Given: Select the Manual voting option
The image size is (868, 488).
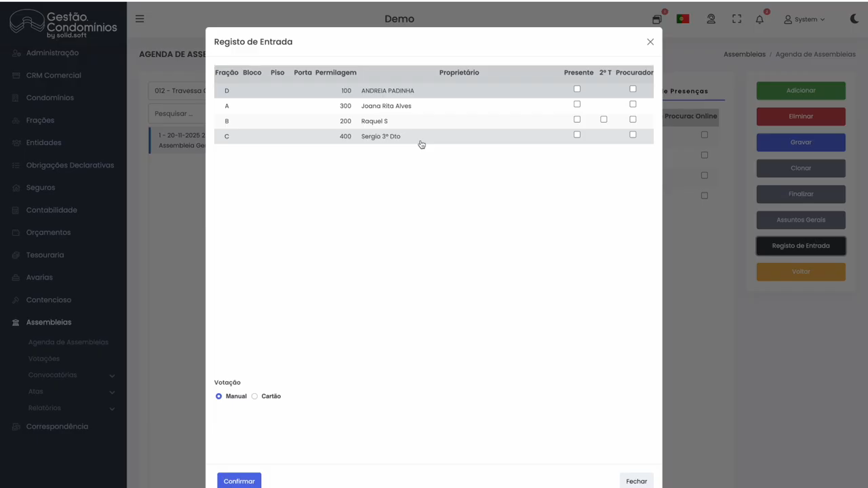Looking at the screenshot, I should click(218, 396).
